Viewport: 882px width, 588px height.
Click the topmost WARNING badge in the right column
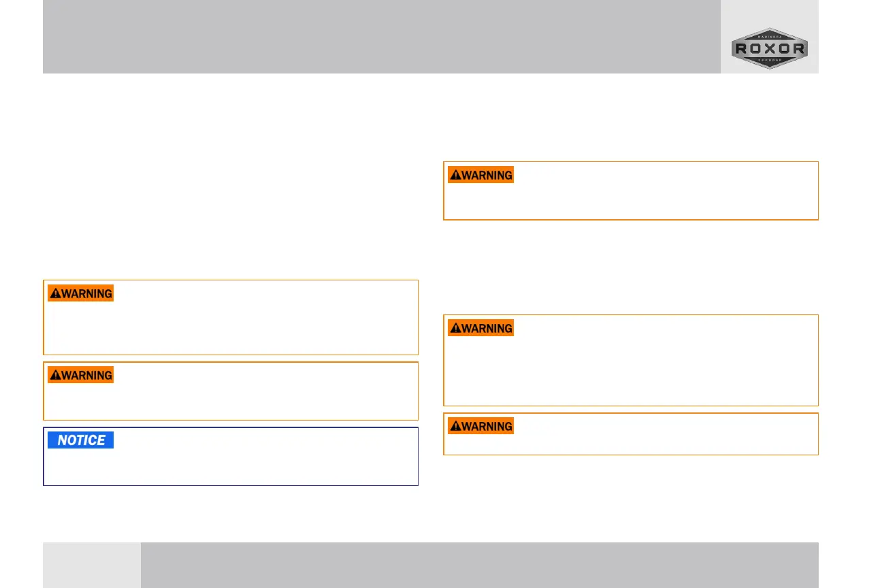click(480, 175)
